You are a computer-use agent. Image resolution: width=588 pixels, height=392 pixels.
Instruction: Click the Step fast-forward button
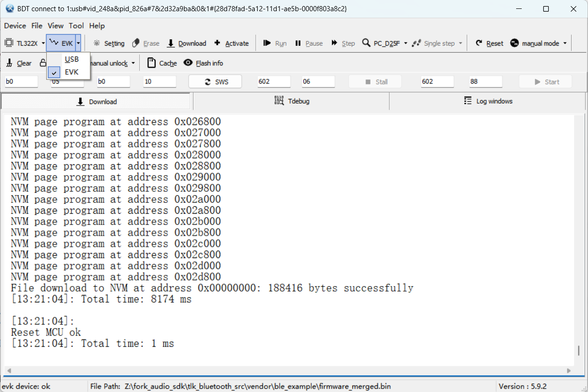pos(343,43)
